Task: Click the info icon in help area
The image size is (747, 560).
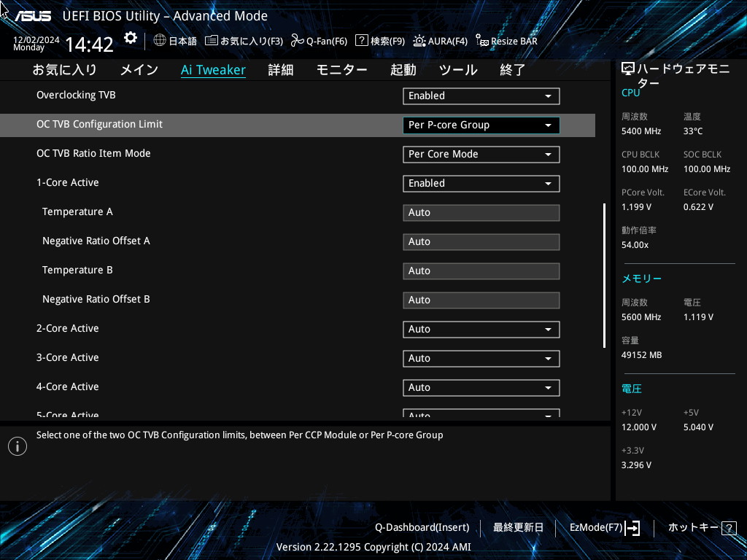Action: 18,446
